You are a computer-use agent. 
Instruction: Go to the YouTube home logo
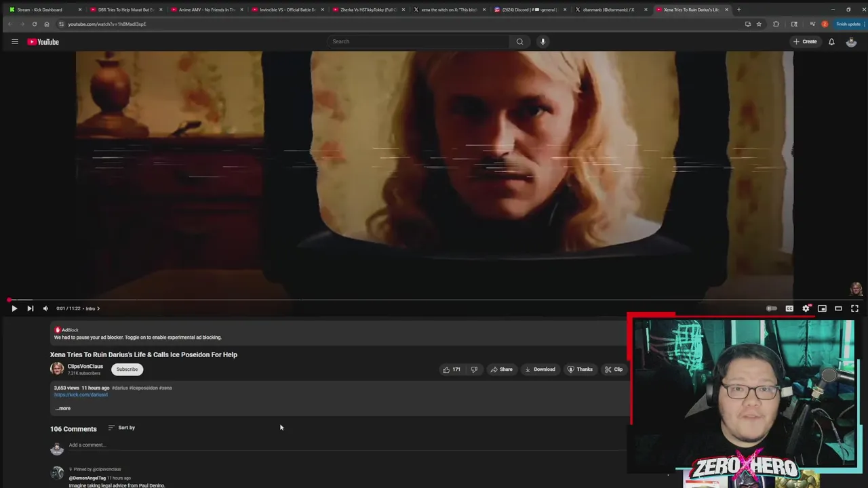pos(43,42)
